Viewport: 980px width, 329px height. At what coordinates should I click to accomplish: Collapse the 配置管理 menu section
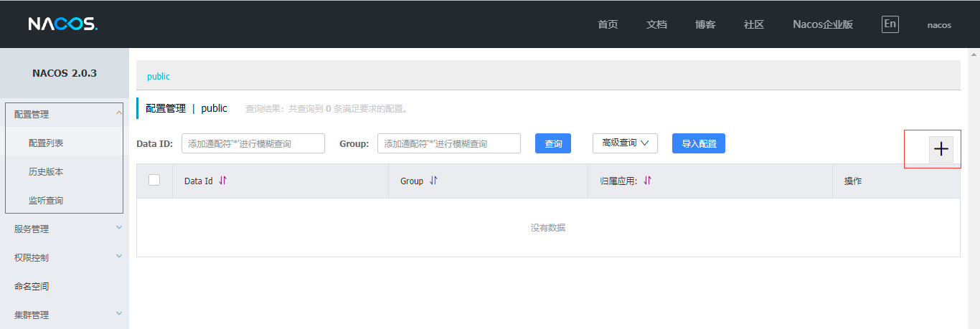[x=64, y=114]
